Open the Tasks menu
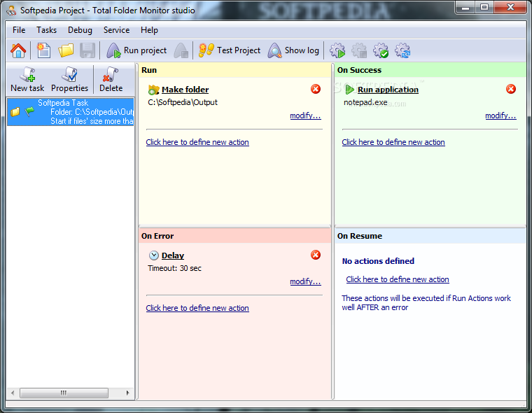This screenshot has width=532, height=413. (x=46, y=30)
